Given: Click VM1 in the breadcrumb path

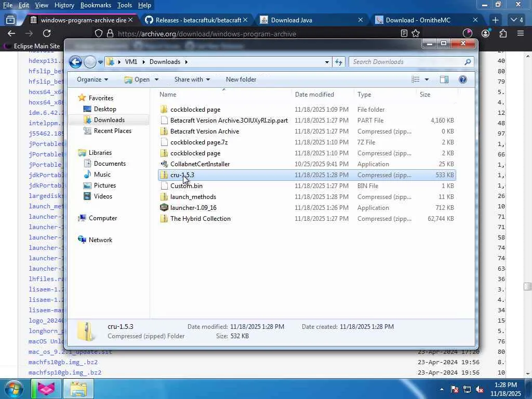Looking at the screenshot, I should coord(131,62).
